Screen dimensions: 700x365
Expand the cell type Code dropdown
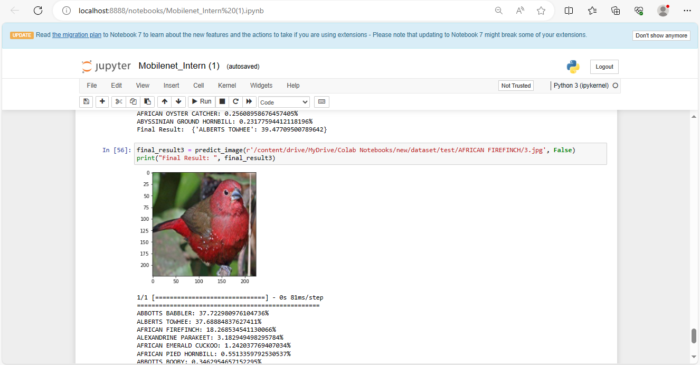point(284,102)
